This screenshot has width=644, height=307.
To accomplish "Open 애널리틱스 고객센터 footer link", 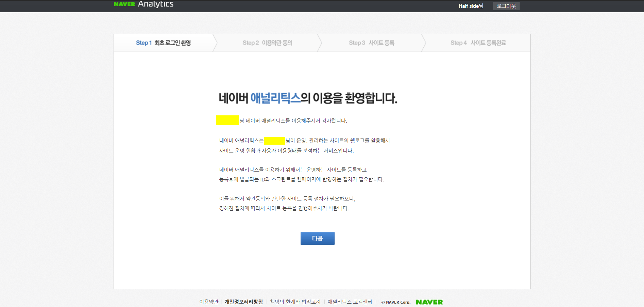I will click(350, 302).
